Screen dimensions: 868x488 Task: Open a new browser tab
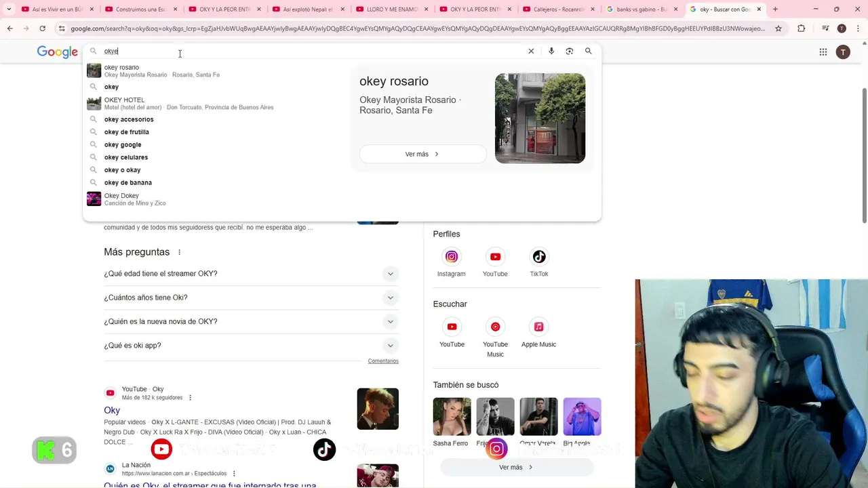coord(775,9)
